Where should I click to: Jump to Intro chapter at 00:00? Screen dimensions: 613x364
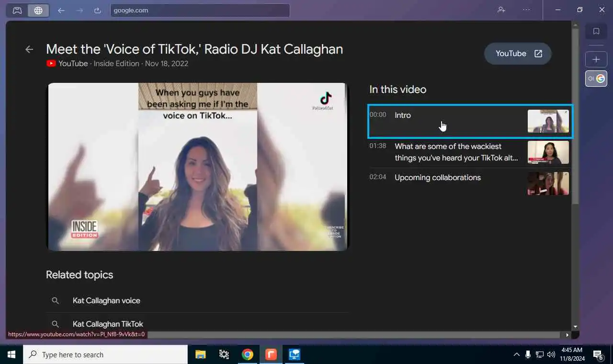pos(470,121)
